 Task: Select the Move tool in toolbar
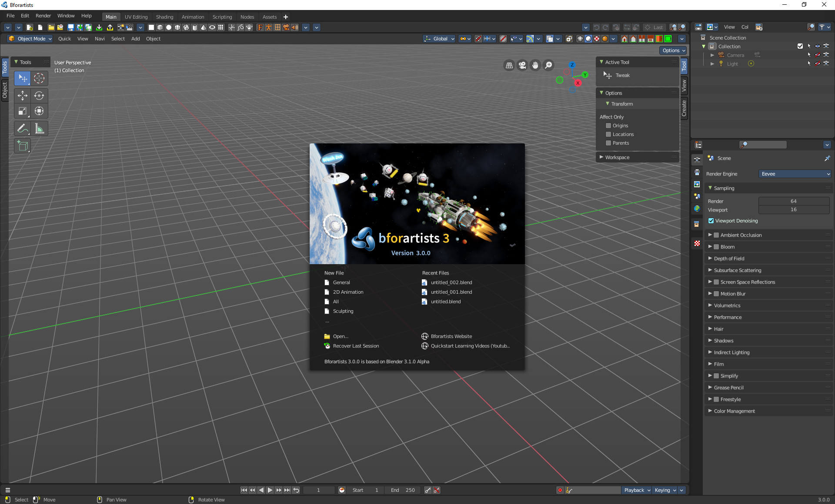point(23,96)
